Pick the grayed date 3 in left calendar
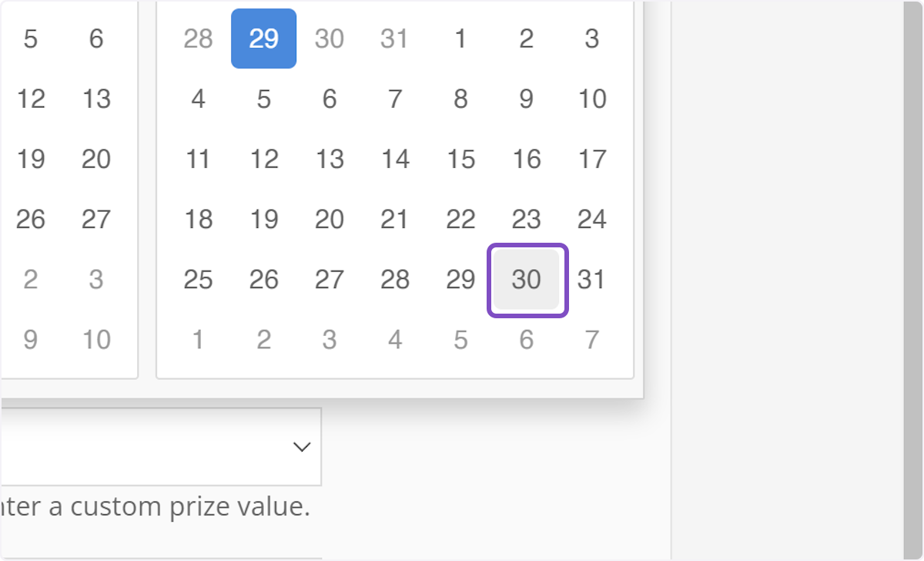This screenshot has height=561, width=924. coord(95,280)
